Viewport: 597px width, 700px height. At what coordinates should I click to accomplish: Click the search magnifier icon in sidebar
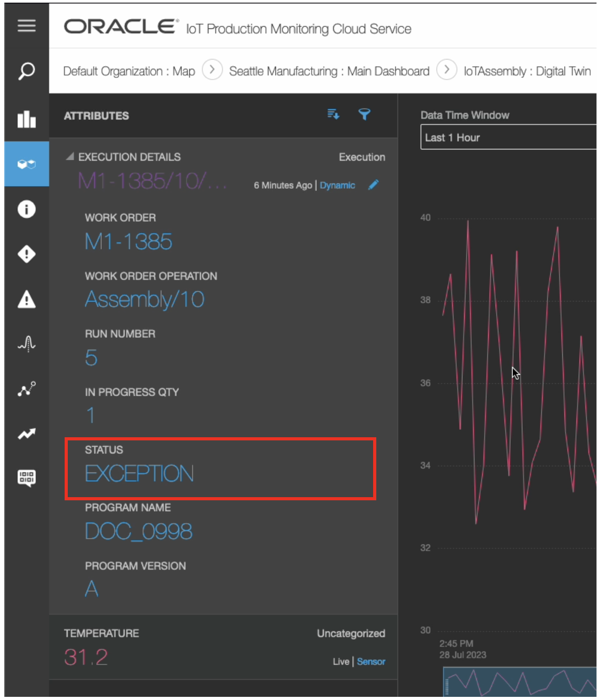point(26,71)
